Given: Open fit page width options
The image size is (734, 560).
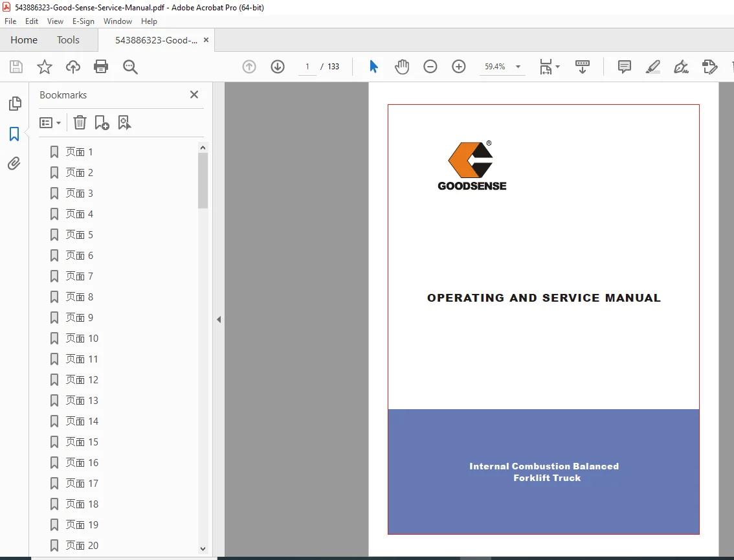Looking at the screenshot, I should point(550,67).
